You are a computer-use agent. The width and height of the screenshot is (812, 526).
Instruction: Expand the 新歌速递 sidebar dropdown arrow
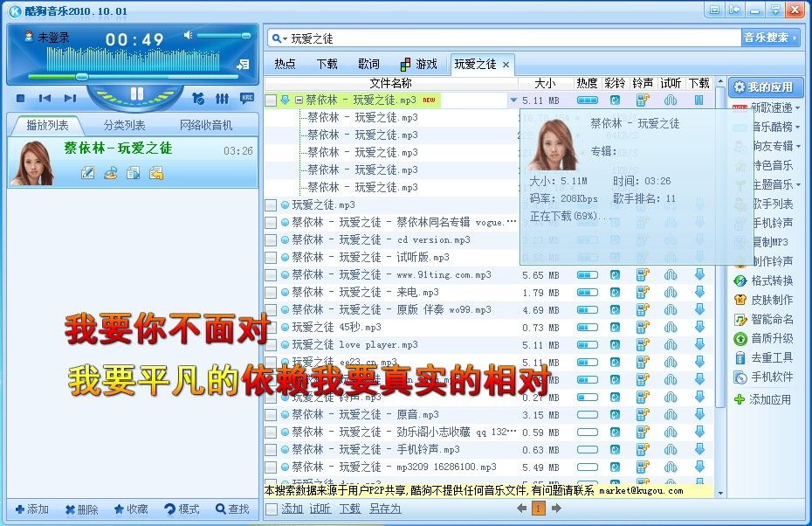[797, 107]
